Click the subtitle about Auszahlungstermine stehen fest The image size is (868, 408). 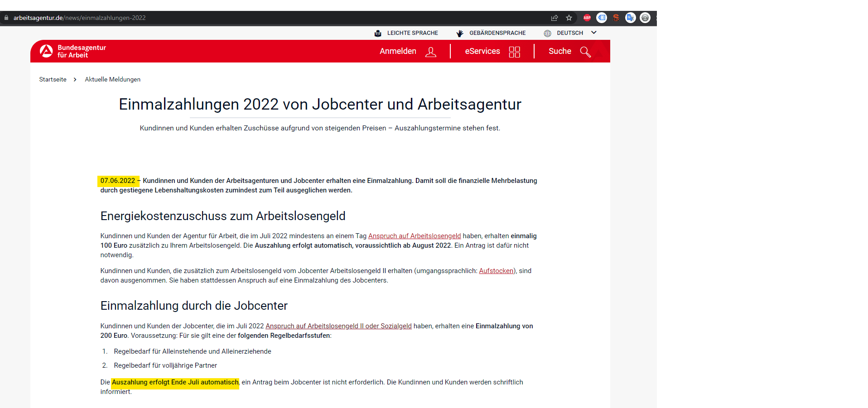tap(320, 128)
